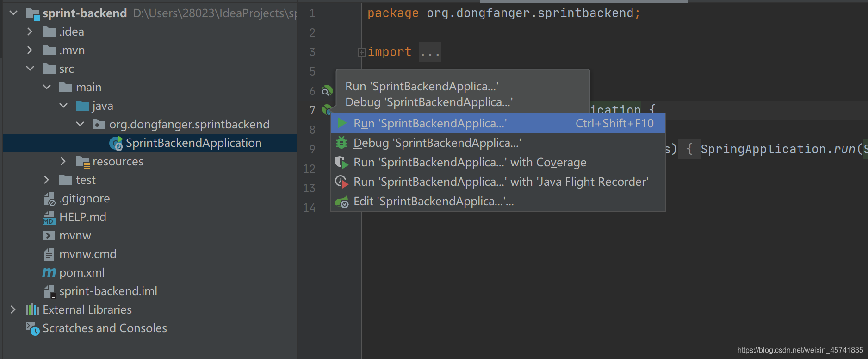
Task: Collapse the java source folder
Action: point(63,106)
